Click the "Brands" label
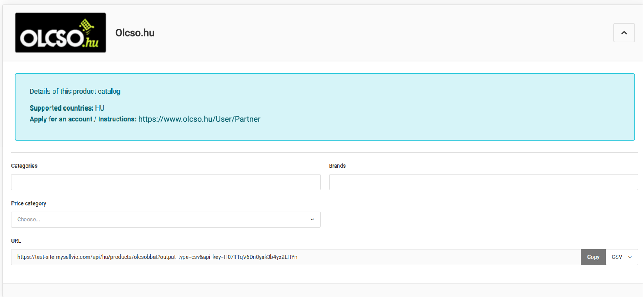644x297 pixels. coord(337,166)
